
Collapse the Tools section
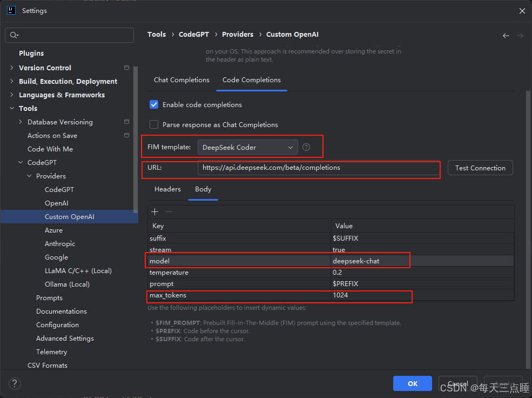(x=12, y=108)
